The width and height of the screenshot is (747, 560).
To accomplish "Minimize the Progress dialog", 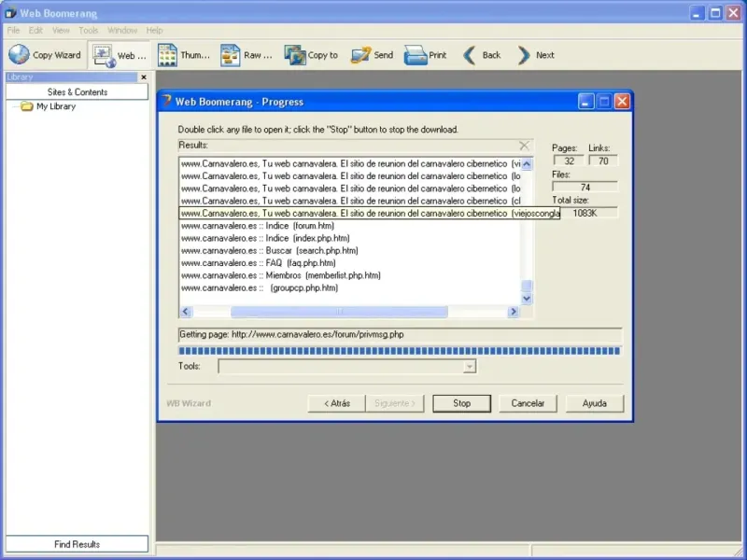I will click(x=586, y=102).
